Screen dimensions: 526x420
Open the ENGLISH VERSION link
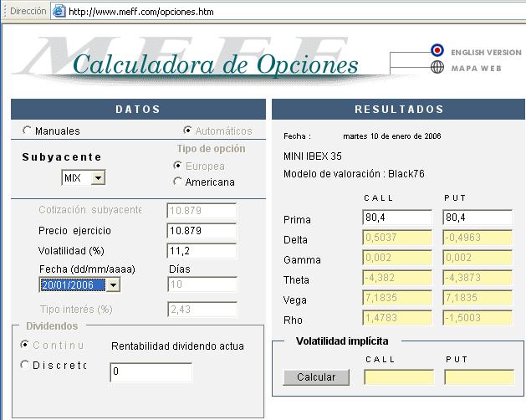click(x=486, y=53)
